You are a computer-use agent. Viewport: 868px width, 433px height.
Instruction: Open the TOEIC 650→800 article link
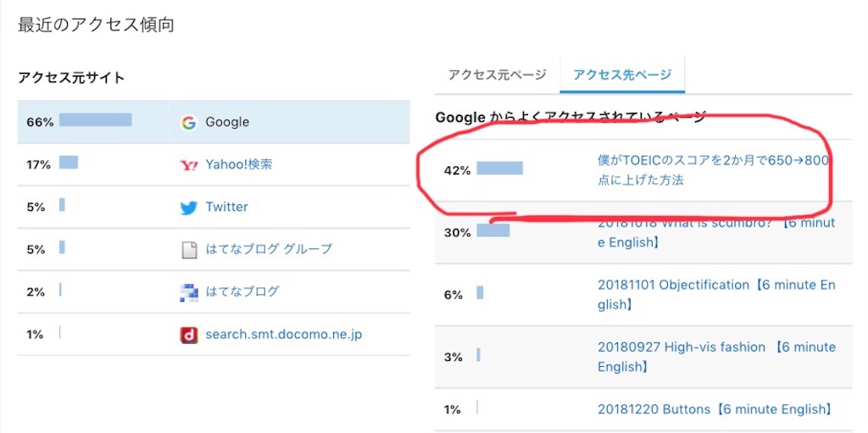[713, 170]
